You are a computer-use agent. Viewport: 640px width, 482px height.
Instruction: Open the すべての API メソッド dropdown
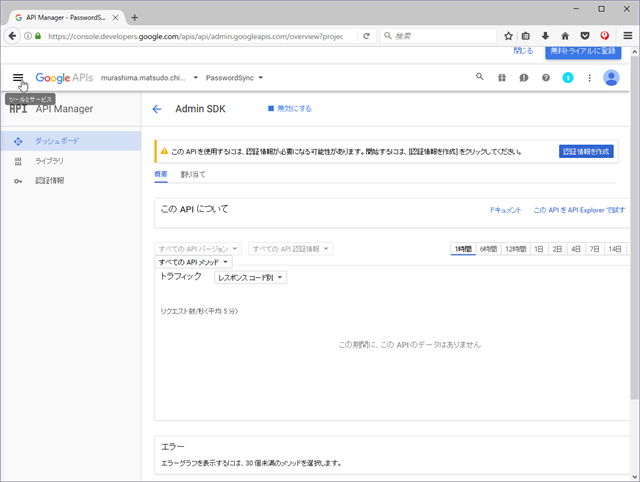tap(193, 262)
